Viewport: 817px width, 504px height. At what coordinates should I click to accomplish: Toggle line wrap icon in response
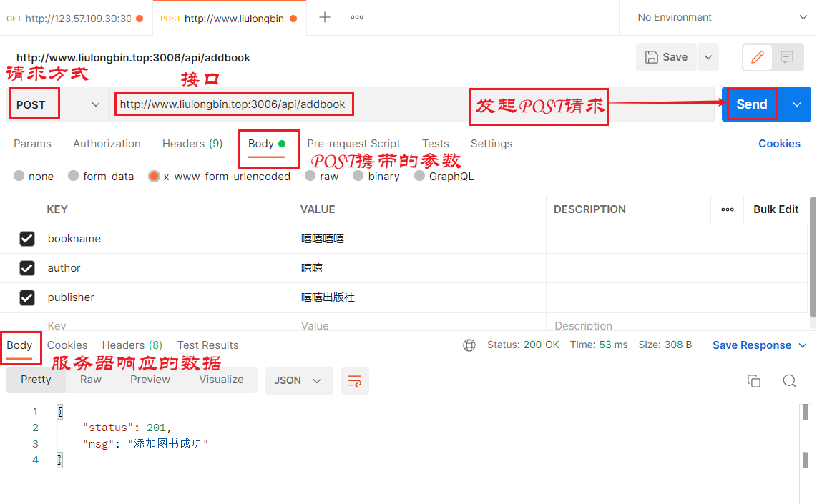(355, 380)
